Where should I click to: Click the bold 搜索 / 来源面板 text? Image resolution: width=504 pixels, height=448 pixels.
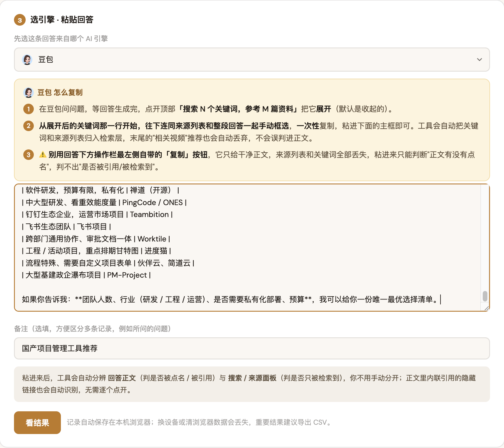[x=252, y=378]
